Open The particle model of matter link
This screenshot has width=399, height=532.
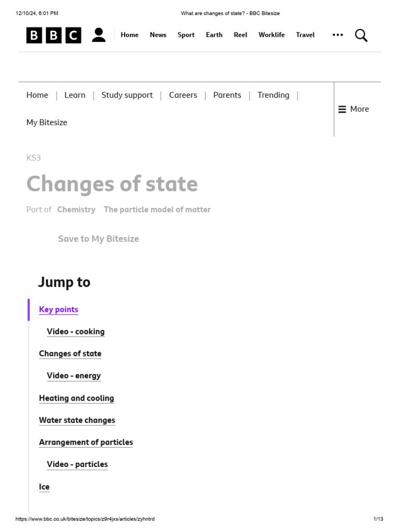click(157, 209)
